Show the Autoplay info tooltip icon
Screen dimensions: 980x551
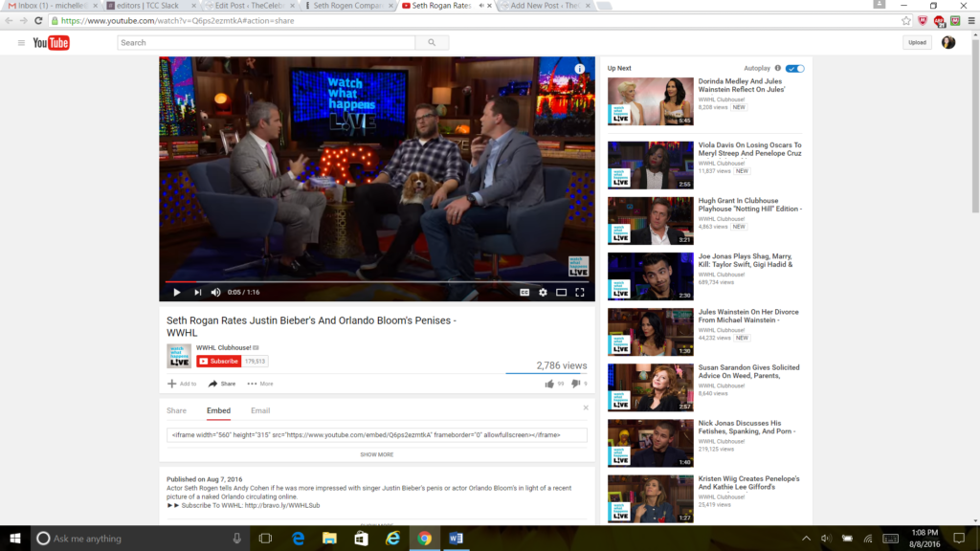point(777,68)
